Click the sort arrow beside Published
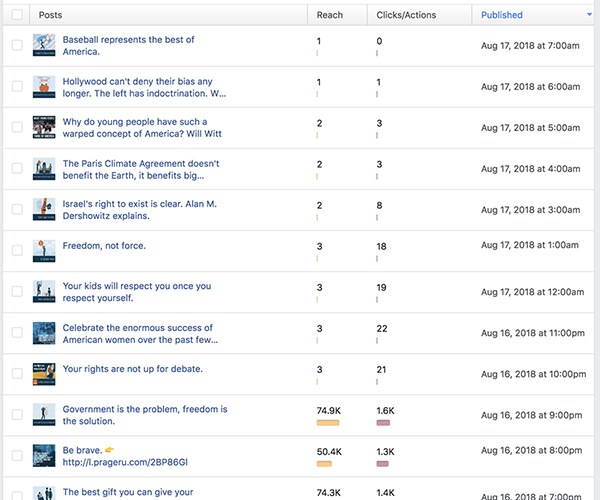Image resolution: width=600 pixels, height=500 pixels. (x=588, y=15)
